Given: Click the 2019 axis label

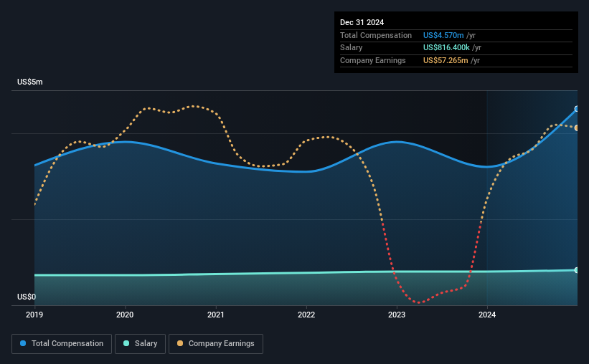Looking at the screenshot, I should (34, 315).
